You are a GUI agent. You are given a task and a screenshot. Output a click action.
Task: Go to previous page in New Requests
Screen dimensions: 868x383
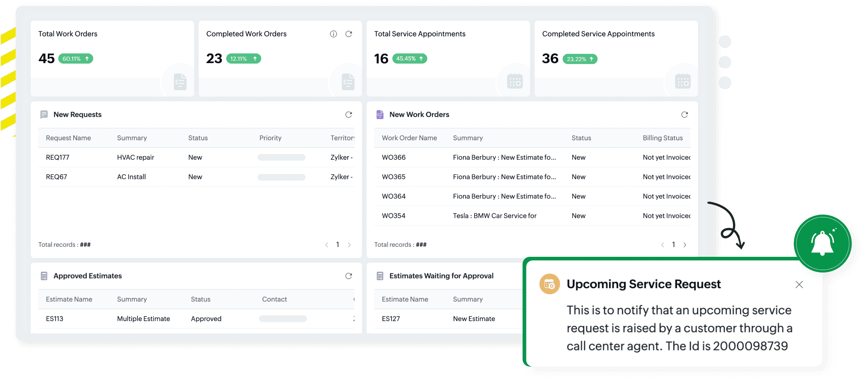[327, 245]
